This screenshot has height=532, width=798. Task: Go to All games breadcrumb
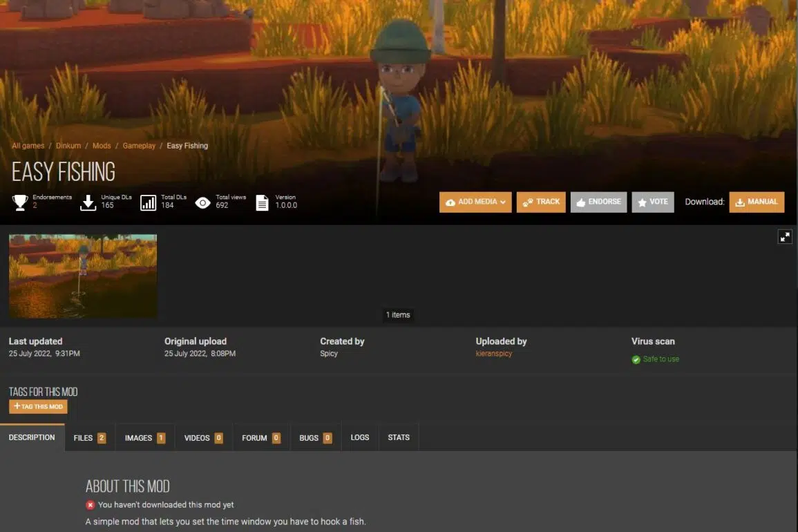pos(28,146)
